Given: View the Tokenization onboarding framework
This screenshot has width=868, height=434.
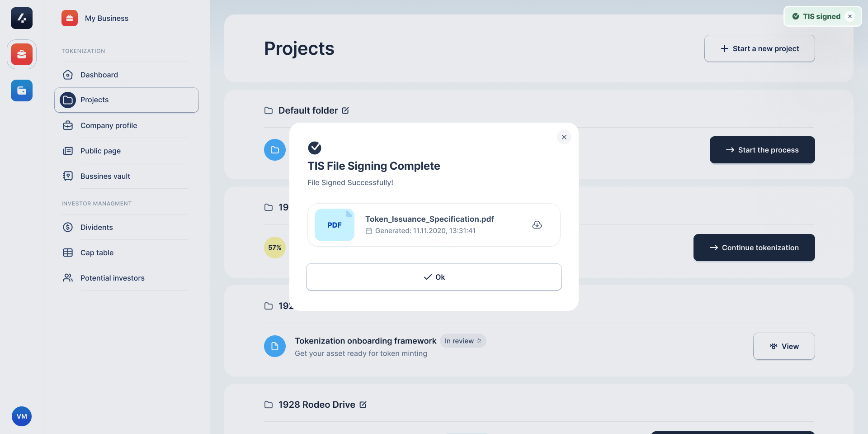Looking at the screenshot, I should tap(784, 346).
